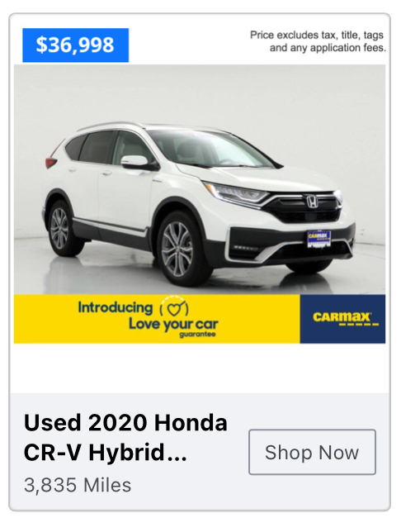Viewport: 401px width, 532px height.
Task: Click the car's windshield
Action: [x=210, y=149]
